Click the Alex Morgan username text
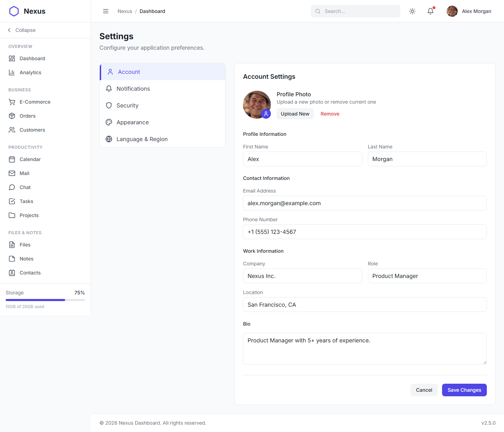The image size is (504, 432). tap(477, 11)
